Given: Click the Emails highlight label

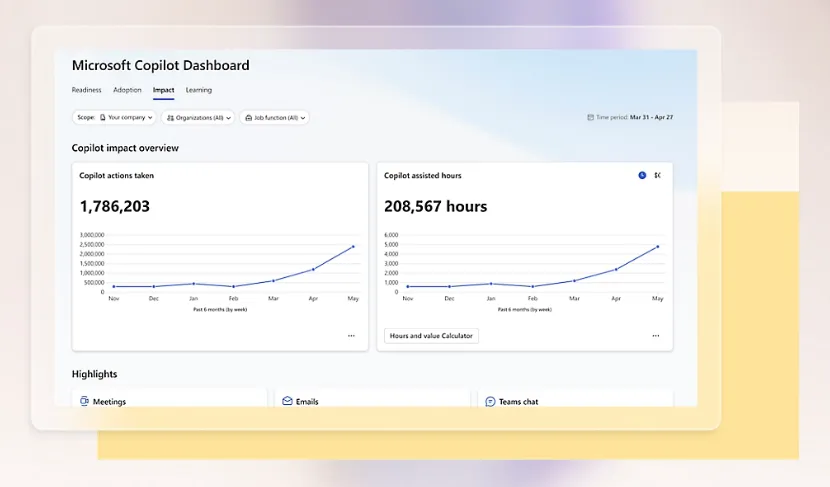Looking at the screenshot, I should coord(307,402).
